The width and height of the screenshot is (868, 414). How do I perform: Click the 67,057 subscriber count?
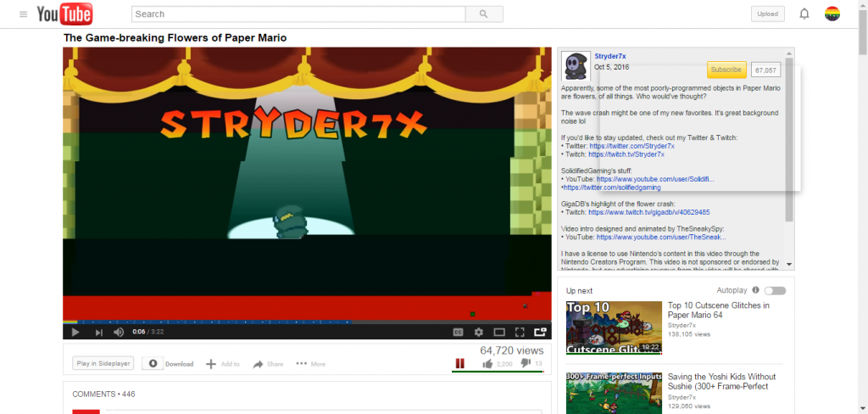click(x=766, y=70)
